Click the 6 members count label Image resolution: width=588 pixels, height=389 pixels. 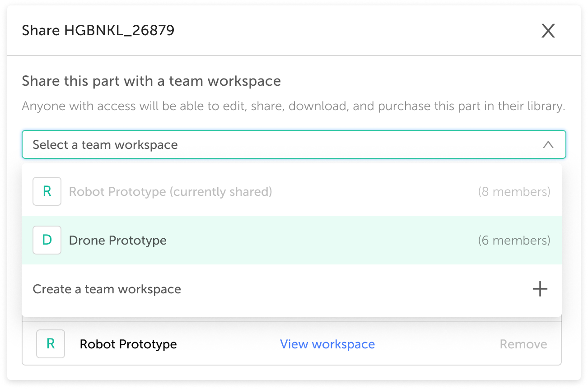pos(514,241)
